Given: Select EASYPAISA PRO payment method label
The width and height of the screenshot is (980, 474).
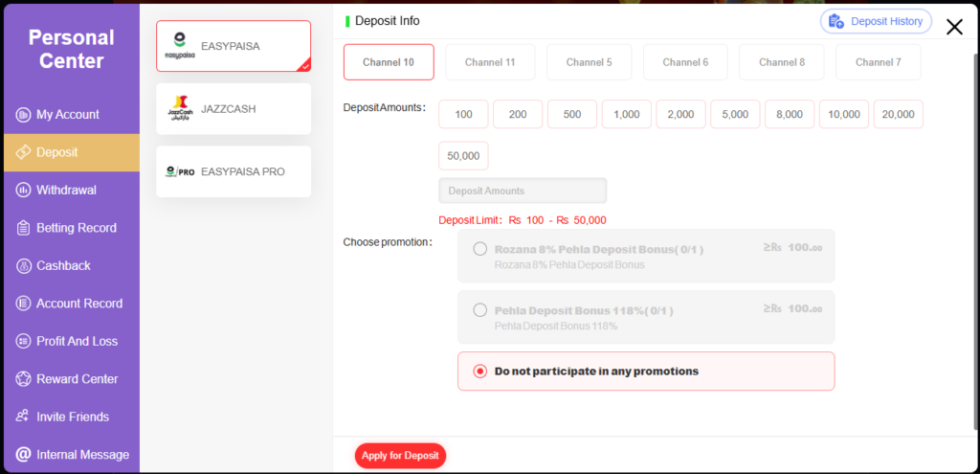Looking at the screenshot, I should click(x=242, y=171).
